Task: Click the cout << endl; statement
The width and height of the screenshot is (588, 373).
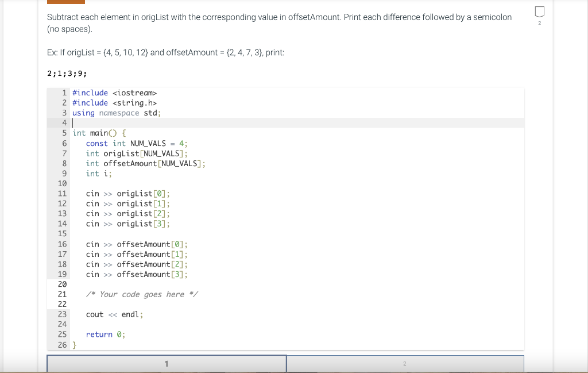Action: (115, 314)
